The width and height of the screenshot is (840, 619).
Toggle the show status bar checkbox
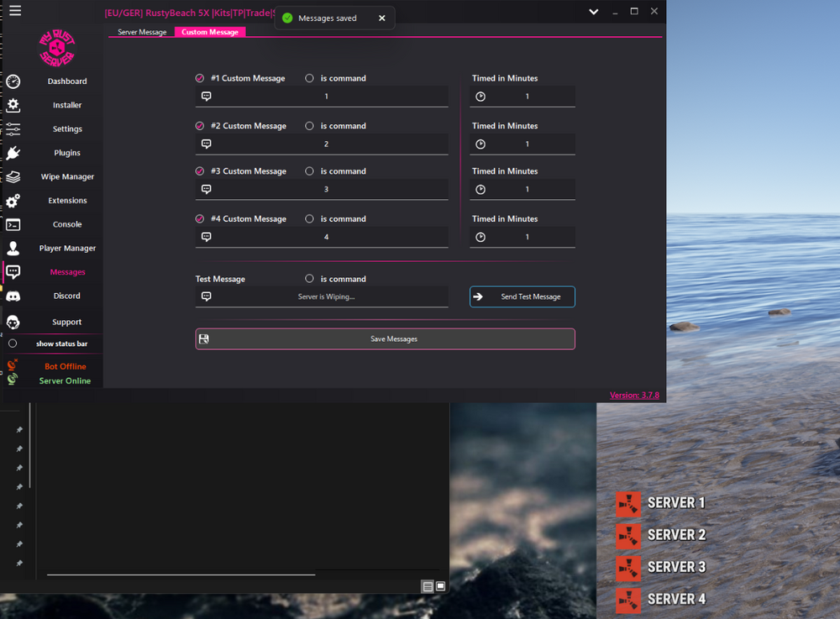[13, 344]
